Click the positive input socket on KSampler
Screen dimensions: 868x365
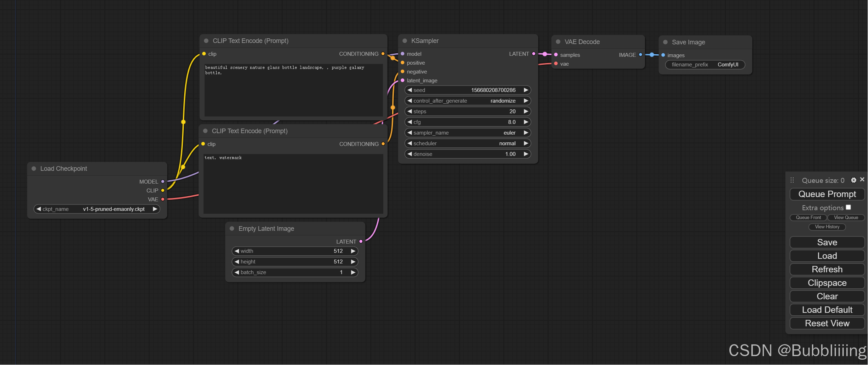coord(402,62)
